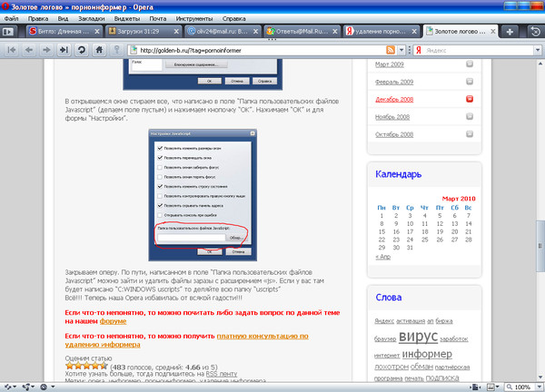Image resolution: width=545 pixels, height=392 pixels.
Task: Go back with the Back arrow
Action: pos(29,50)
